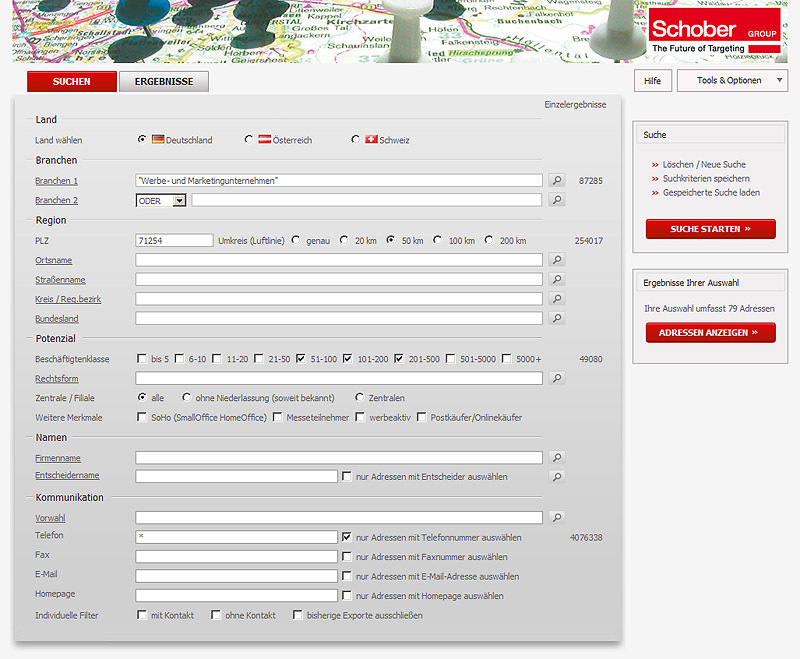Click the E-Mail text field
This screenshot has width=800, height=659.
point(236,576)
